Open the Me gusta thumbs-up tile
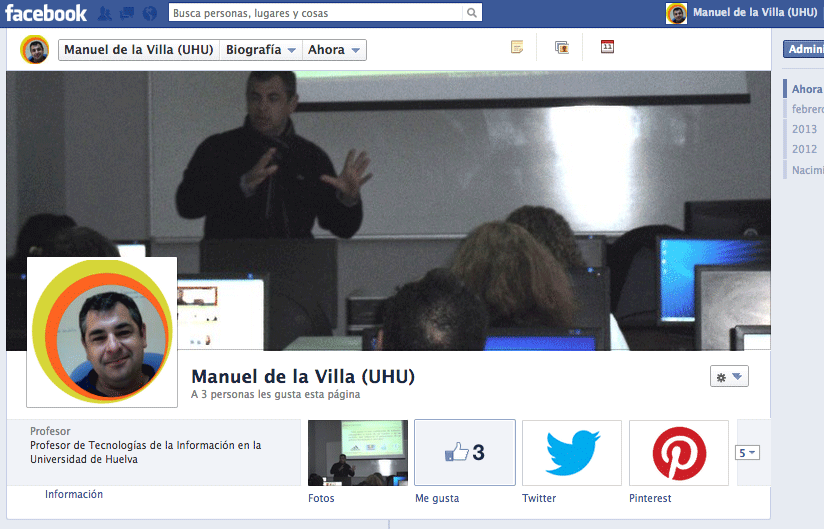The width and height of the screenshot is (824, 529). [465, 452]
